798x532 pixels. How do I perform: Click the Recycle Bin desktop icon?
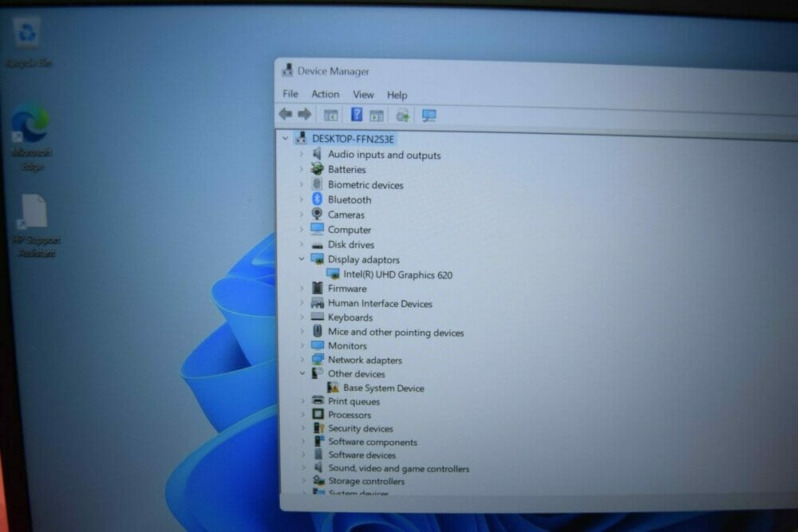click(x=27, y=43)
